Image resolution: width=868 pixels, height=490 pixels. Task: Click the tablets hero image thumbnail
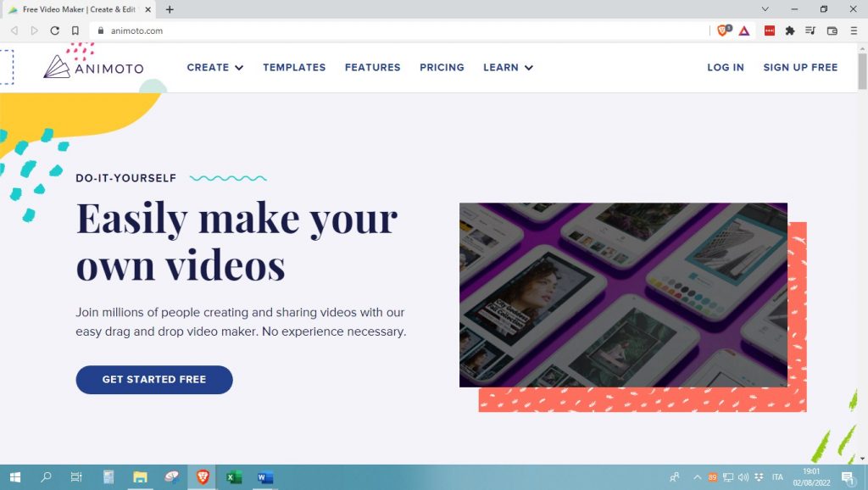[623, 295]
